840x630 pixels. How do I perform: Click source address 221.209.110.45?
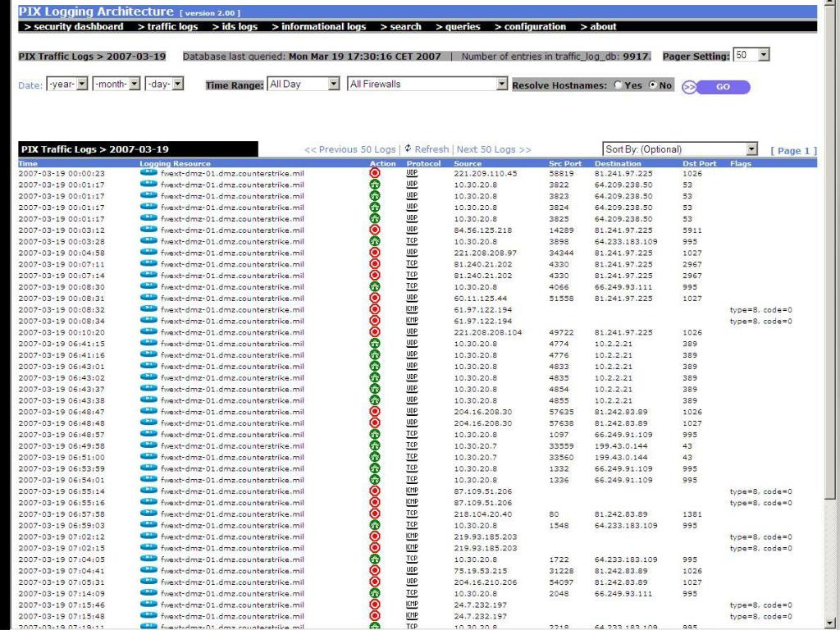(486, 174)
